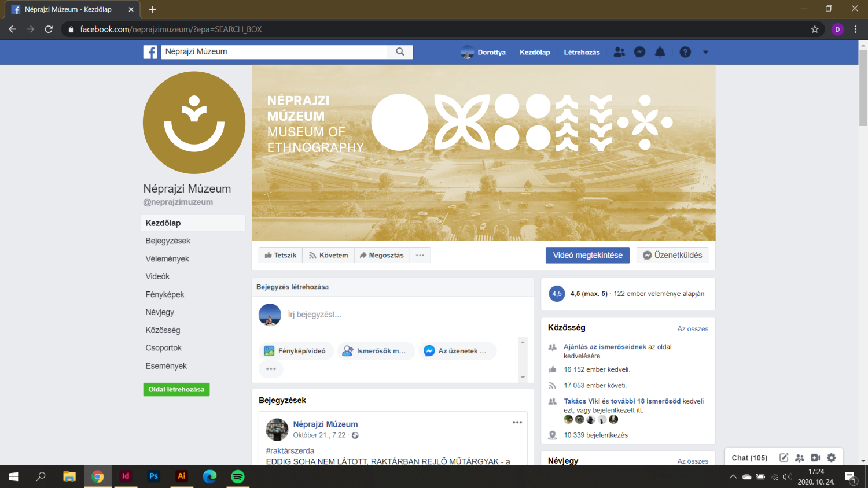The height and width of the screenshot is (488, 868).
Task: Start new message from chat bar
Action: pyautogui.click(x=784, y=458)
